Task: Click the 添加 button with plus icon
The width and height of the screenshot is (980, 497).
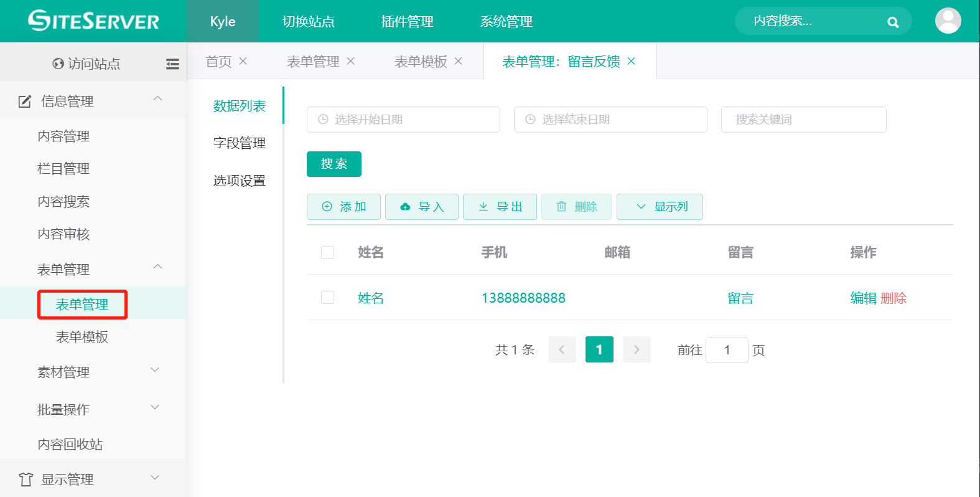Action: (x=343, y=207)
